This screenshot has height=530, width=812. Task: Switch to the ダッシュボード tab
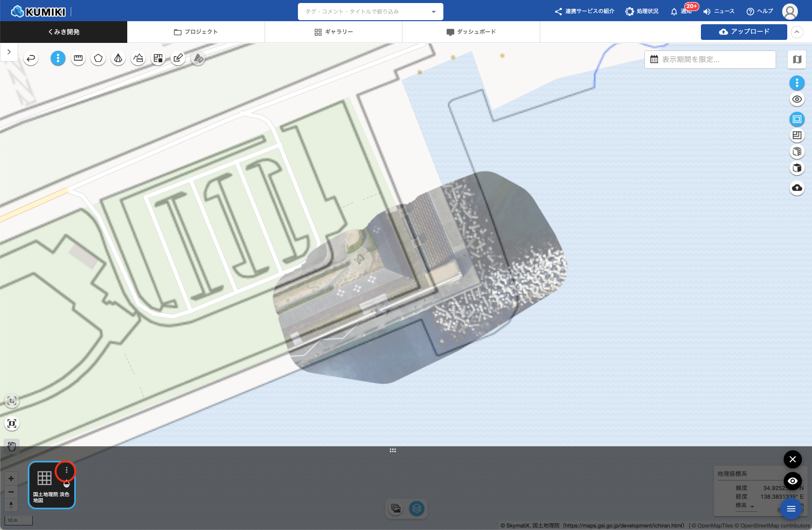click(x=471, y=32)
